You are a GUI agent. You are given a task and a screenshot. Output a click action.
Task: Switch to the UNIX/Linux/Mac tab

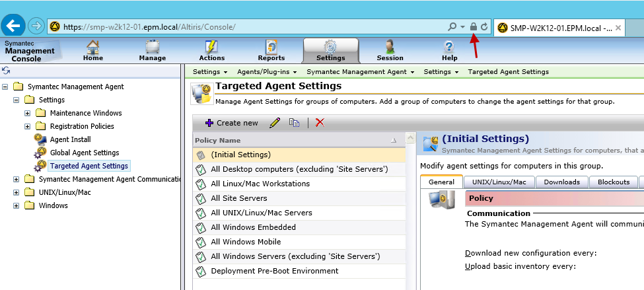[x=499, y=182]
